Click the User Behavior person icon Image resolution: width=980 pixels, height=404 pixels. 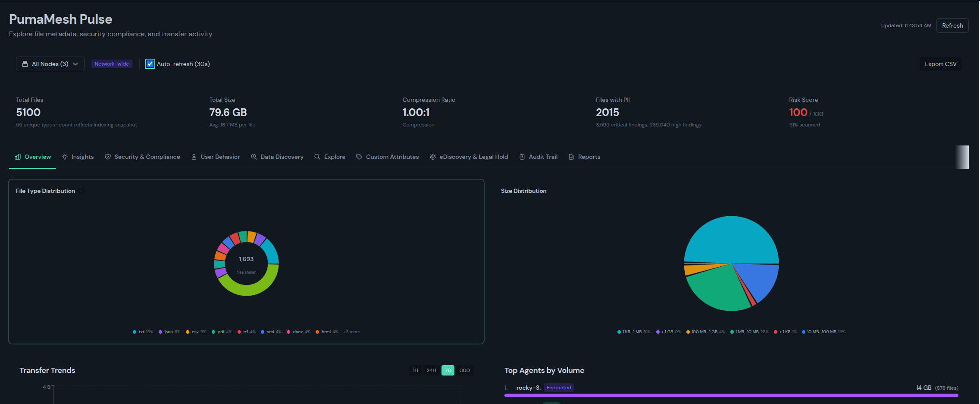pyautogui.click(x=194, y=157)
